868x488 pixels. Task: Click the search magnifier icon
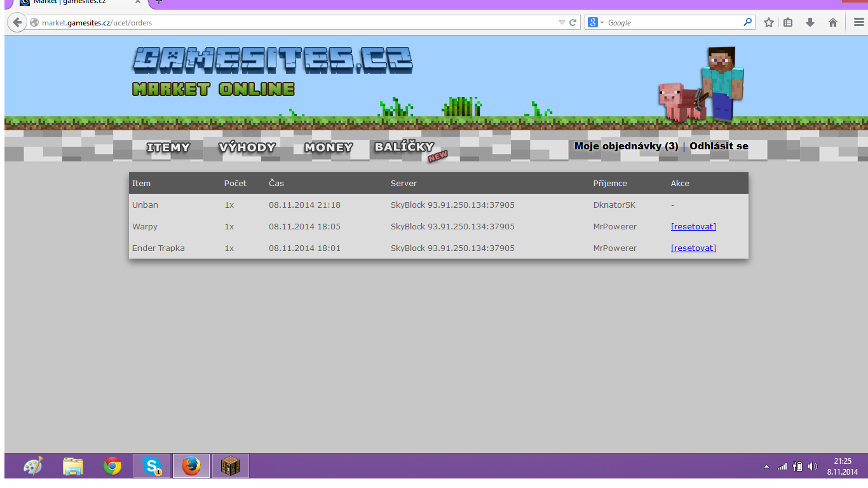click(x=747, y=22)
